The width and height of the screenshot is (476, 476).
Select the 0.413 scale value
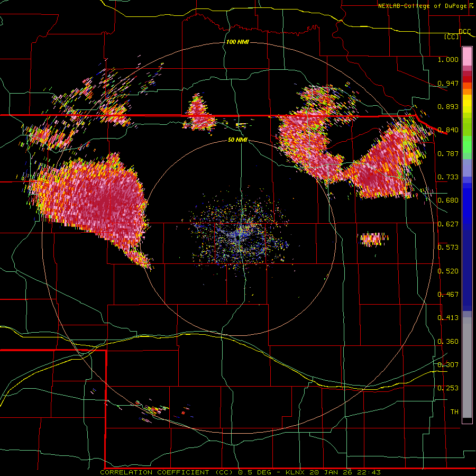coord(448,318)
